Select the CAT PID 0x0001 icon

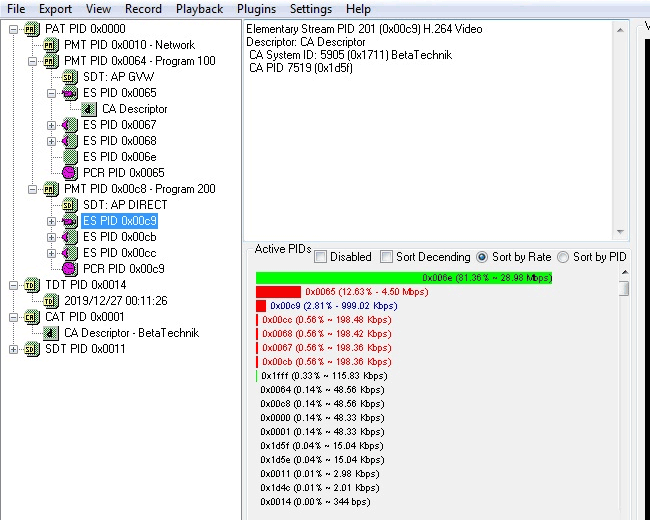(x=32, y=317)
